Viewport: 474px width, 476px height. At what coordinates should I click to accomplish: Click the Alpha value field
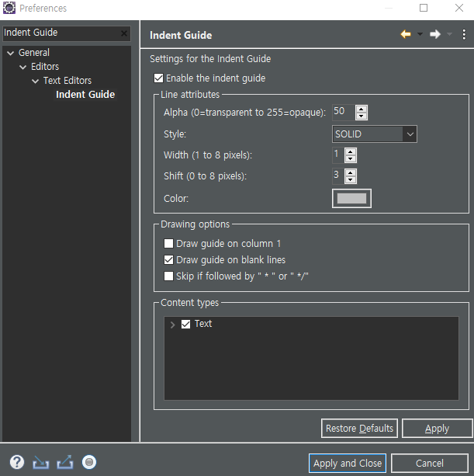(x=343, y=112)
